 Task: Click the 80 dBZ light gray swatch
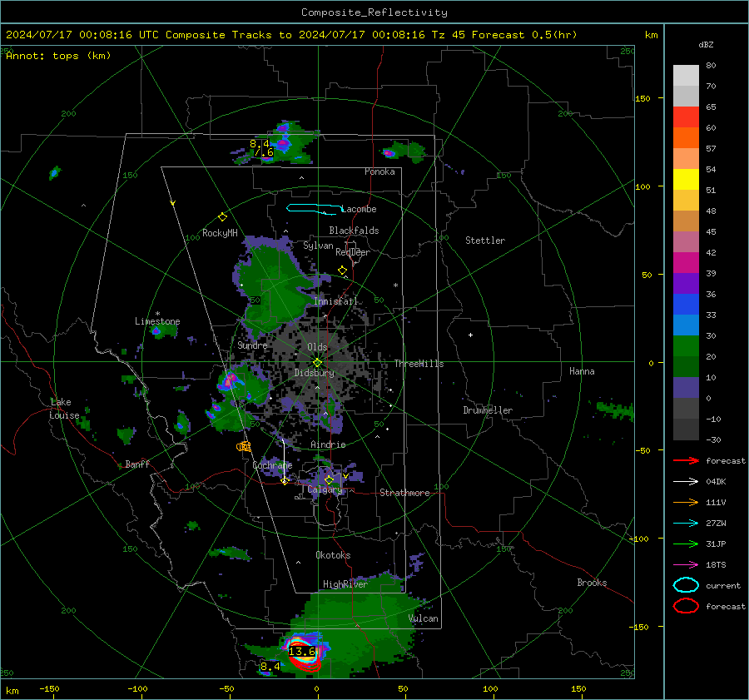click(686, 75)
